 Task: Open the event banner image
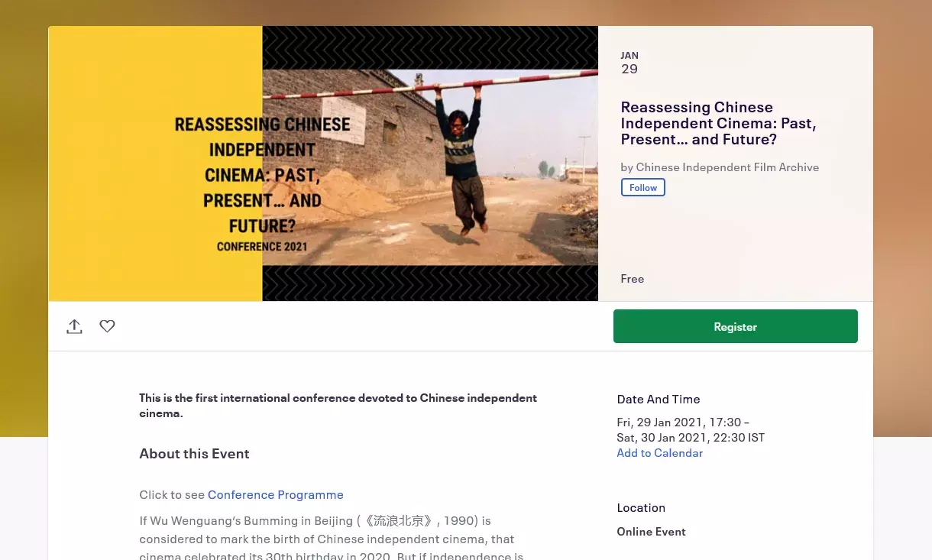coord(322,163)
